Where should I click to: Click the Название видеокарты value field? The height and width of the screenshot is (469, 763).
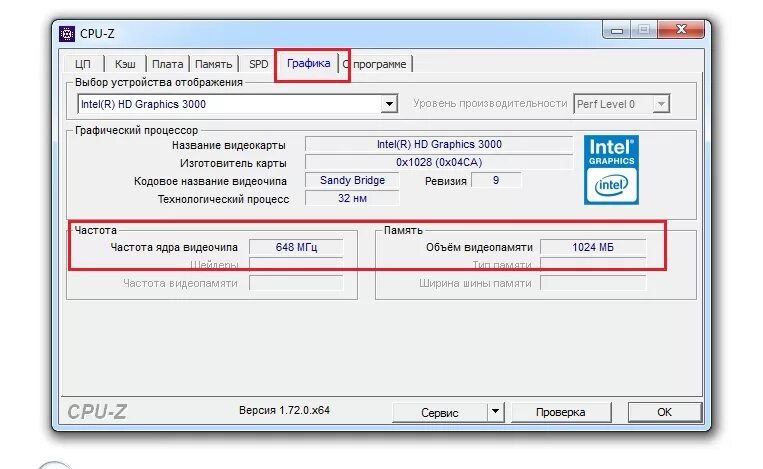[439, 144]
